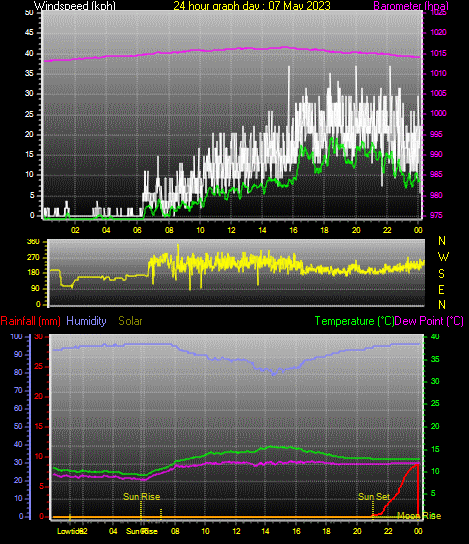Click the blue "50" humidity scale value

18,426
